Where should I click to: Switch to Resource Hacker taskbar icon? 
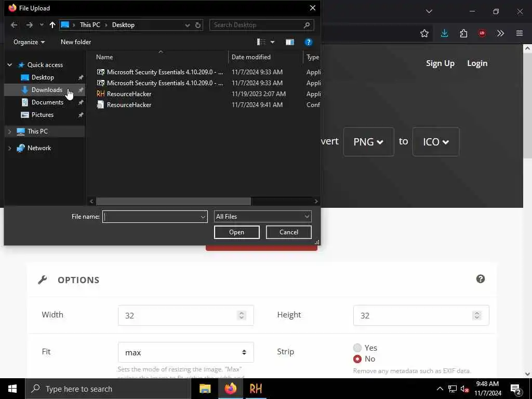(x=256, y=389)
